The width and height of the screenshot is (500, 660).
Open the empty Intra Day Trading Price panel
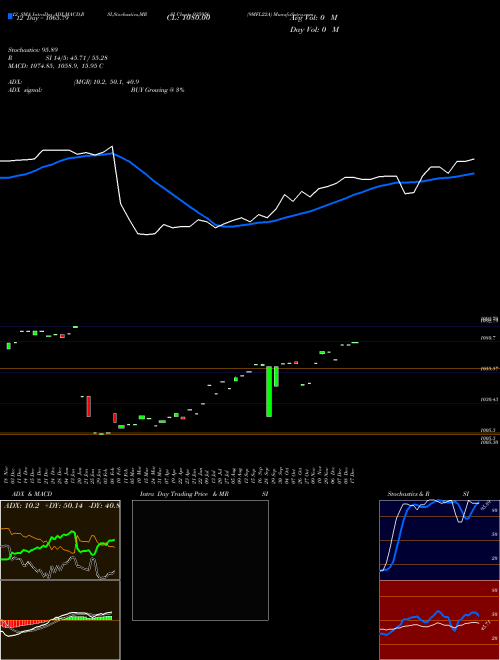tap(200, 560)
